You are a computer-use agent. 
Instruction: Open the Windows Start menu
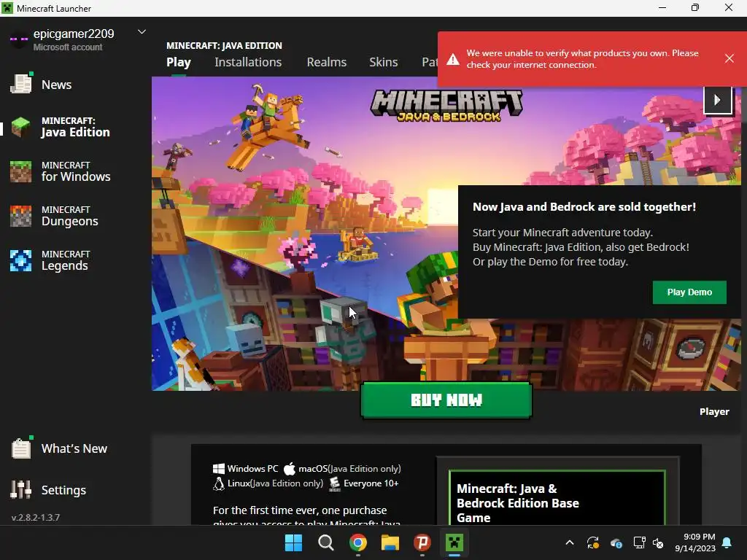click(293, 542)
